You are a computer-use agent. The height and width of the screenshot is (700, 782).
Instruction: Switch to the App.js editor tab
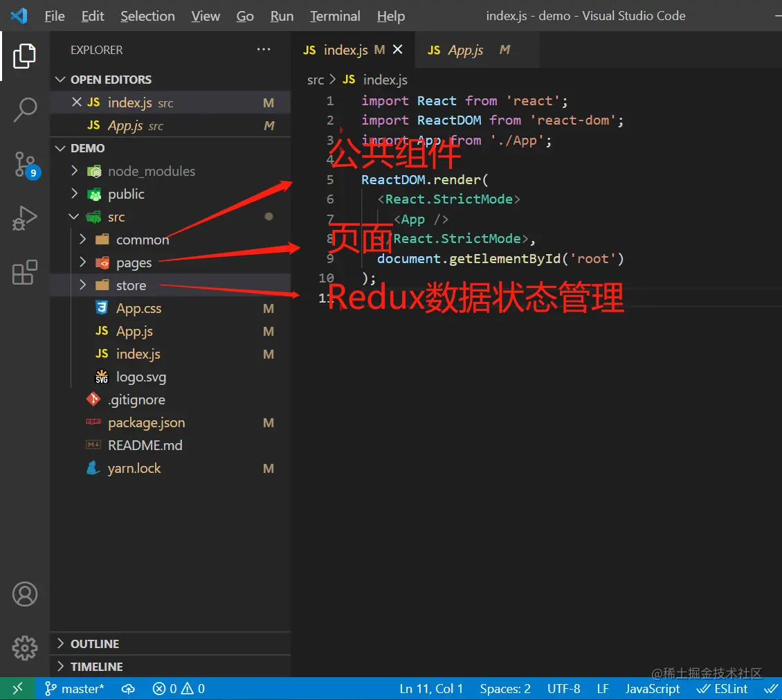476,49
